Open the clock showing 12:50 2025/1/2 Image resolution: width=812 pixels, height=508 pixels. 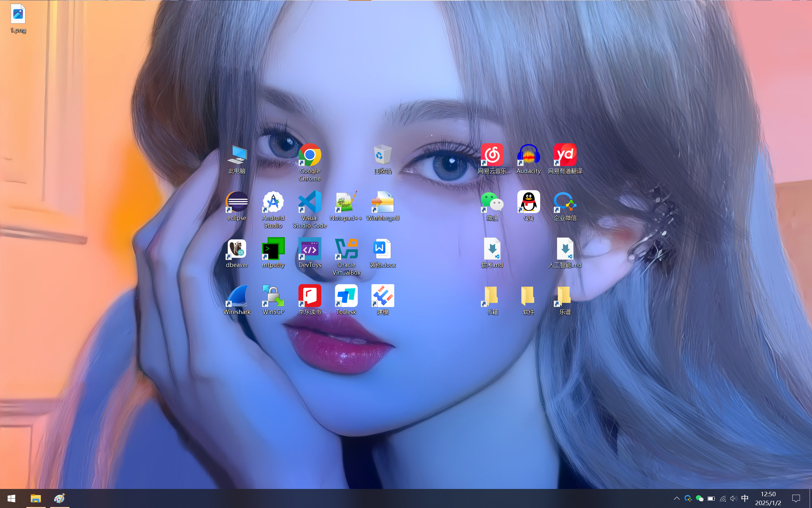click(768, 498)
